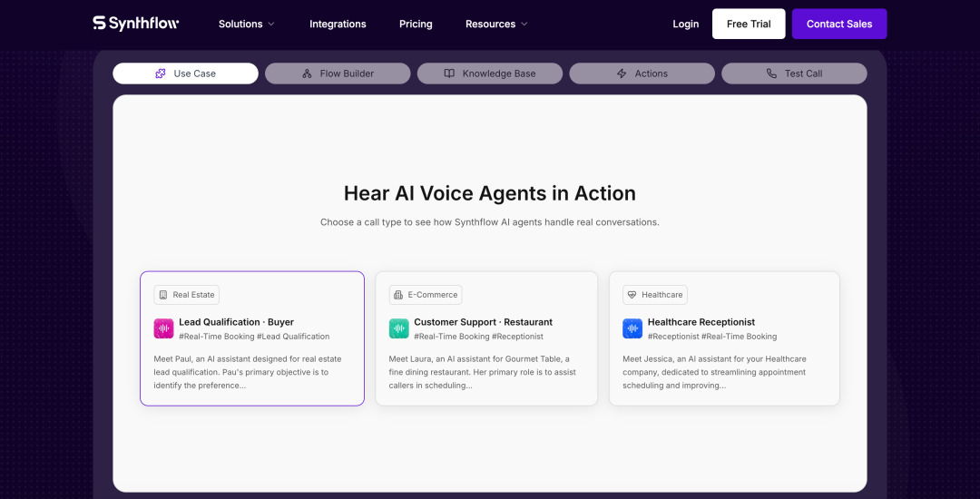Click the phone icon on Test Call
The width and height of the screenshot is (980, 499).
point(772,73)
